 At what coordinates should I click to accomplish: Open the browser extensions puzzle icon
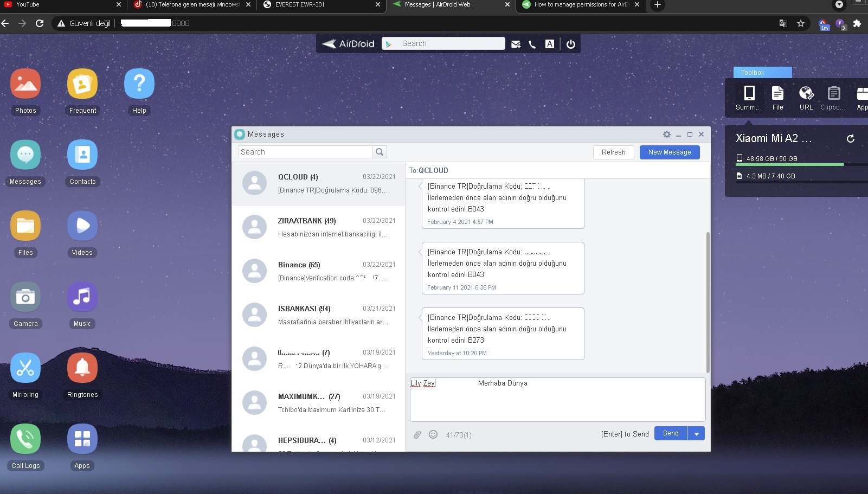(x=857, y=23)
